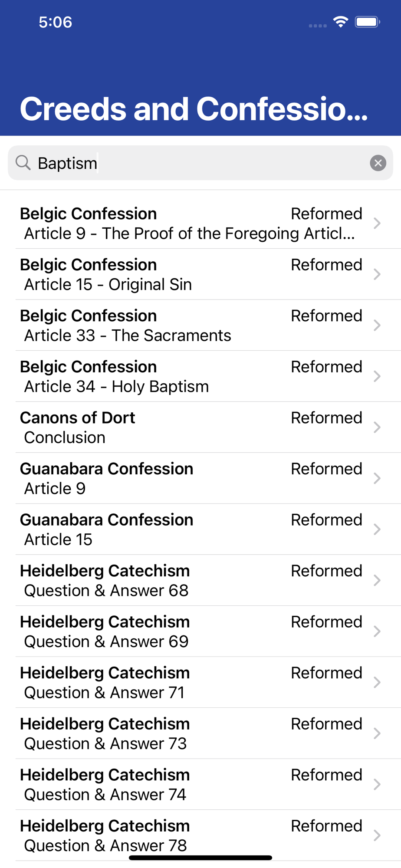Tap chevron next to Canons of Dort Conclusion
401x868 pixels.
coord(377,427)
